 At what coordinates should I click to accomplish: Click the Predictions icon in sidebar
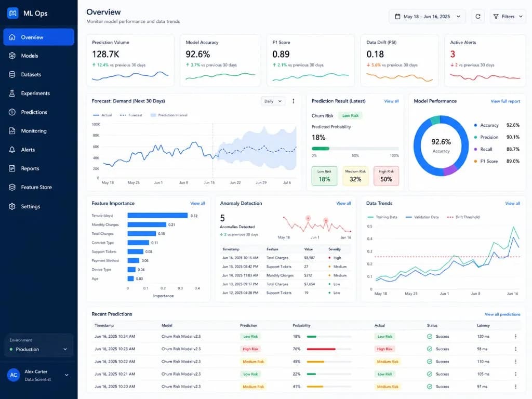click(x=12, y=112)
